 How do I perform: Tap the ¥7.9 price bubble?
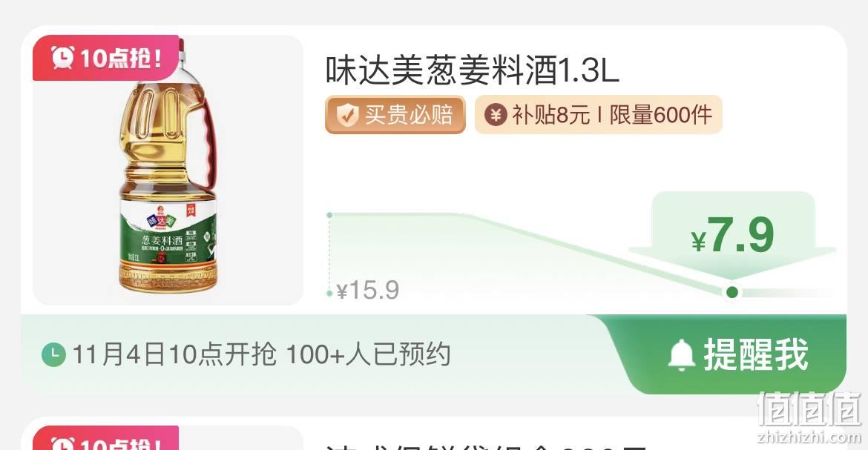pos(732,234)
